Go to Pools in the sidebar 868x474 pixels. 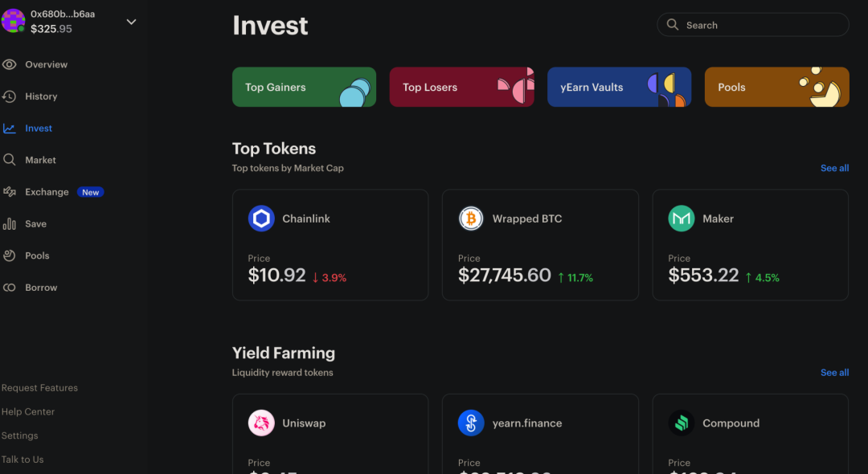pos(37,255)
